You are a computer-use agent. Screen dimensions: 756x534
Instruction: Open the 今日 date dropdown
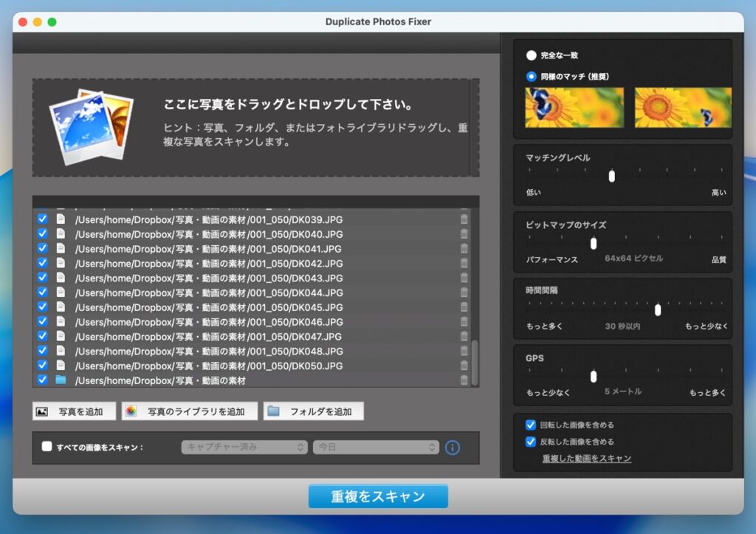coord(376,448)
